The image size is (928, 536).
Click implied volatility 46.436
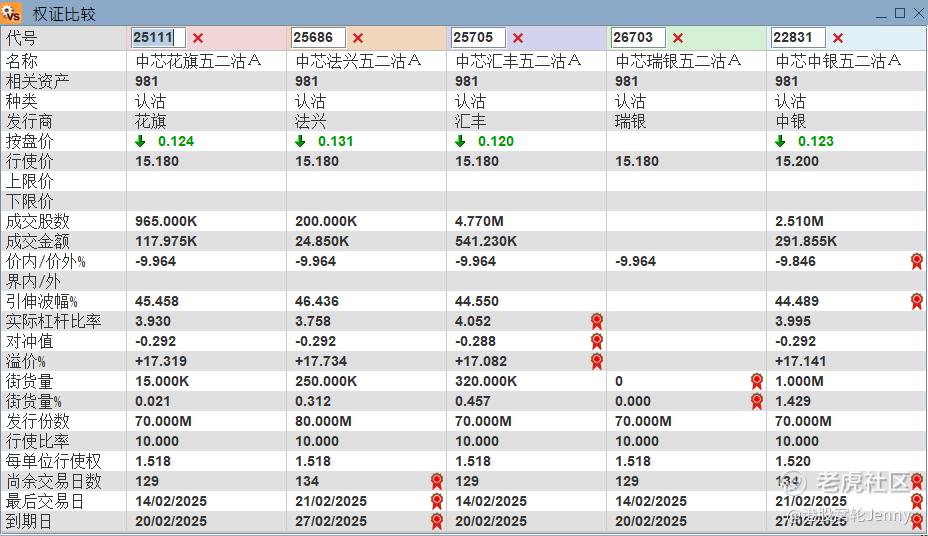point(317,301)
